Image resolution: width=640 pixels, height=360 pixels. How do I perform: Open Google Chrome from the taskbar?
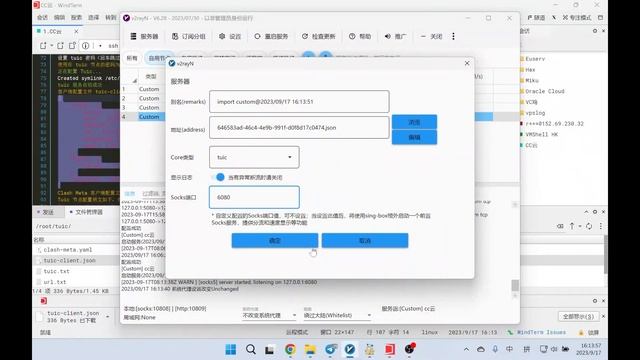pyautogui.click(x=290, y=349)
